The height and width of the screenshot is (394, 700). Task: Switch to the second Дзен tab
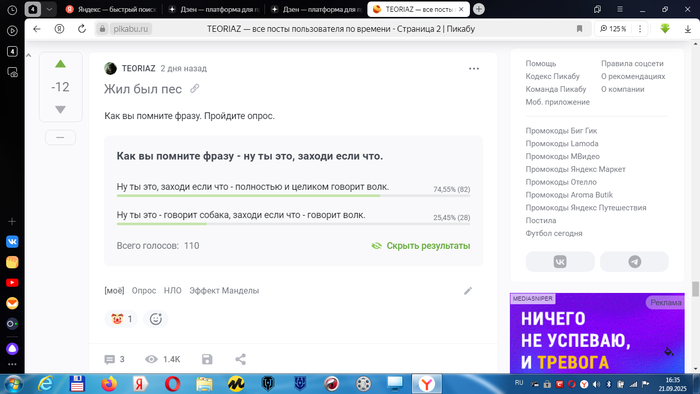pyautogui.click(x=316, y=9)
